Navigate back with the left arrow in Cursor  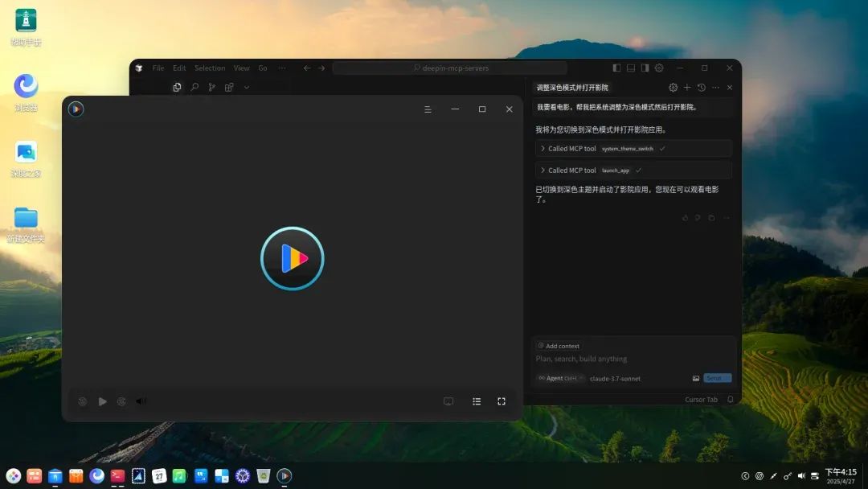[x=307, y=68]
